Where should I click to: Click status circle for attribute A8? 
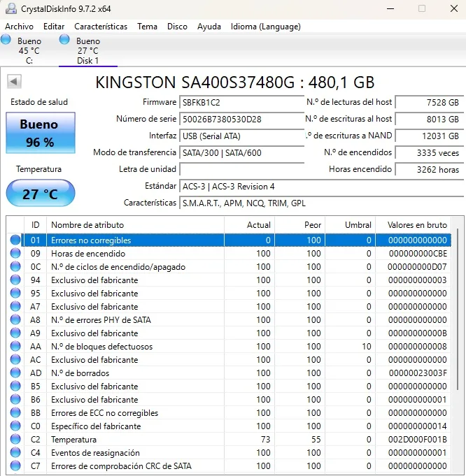[x=15, y=320]
